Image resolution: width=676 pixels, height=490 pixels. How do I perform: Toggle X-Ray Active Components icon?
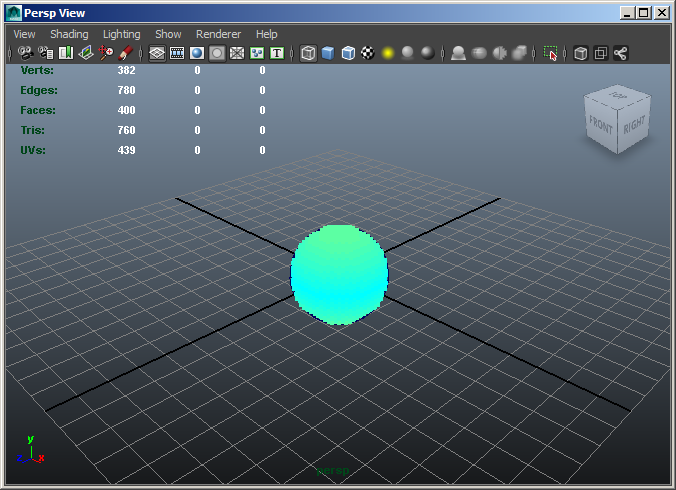[601, 53]
